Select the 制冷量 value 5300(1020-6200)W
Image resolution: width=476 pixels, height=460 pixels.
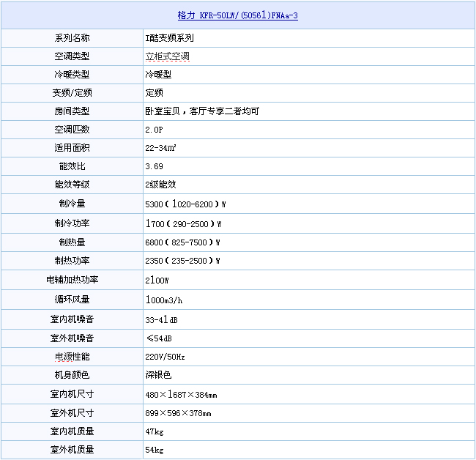coord(185,204)
